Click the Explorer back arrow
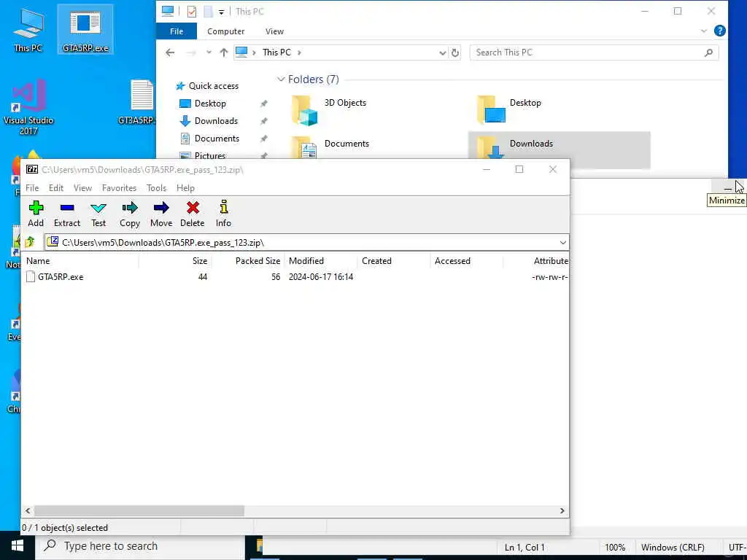Screen dimensions: 747x560 [x=170, y=52]
